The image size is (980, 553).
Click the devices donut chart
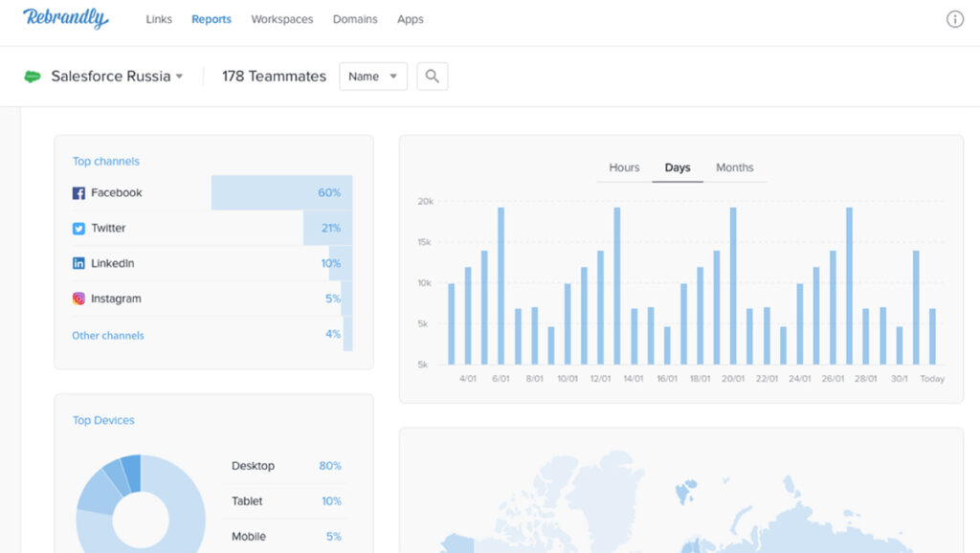tap(141, 503)
